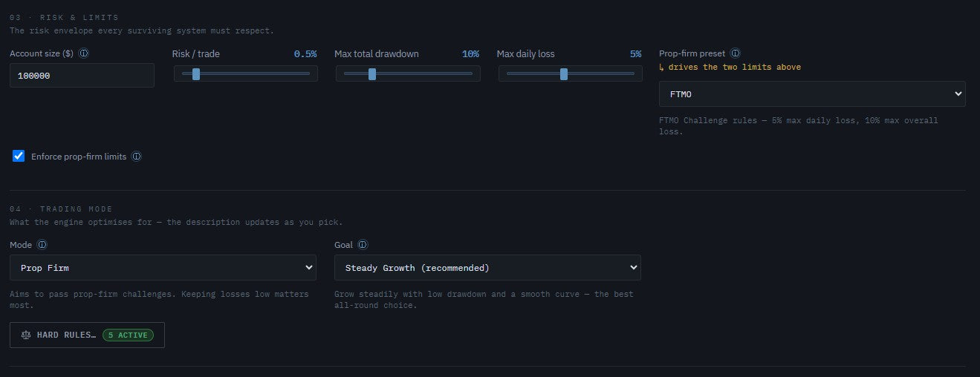
Task: Click the scales icon on Hard Rules
Action: 27,335
